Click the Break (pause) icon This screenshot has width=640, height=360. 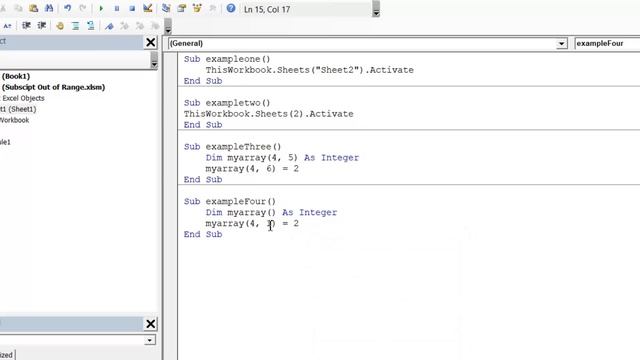pyautogui.click(x=117, y=9)
